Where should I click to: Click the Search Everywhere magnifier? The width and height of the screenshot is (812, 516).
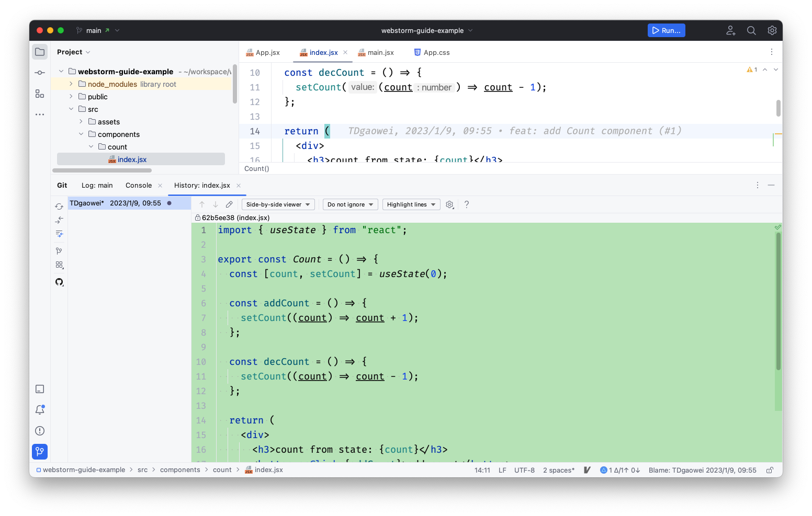pos(751,30)
